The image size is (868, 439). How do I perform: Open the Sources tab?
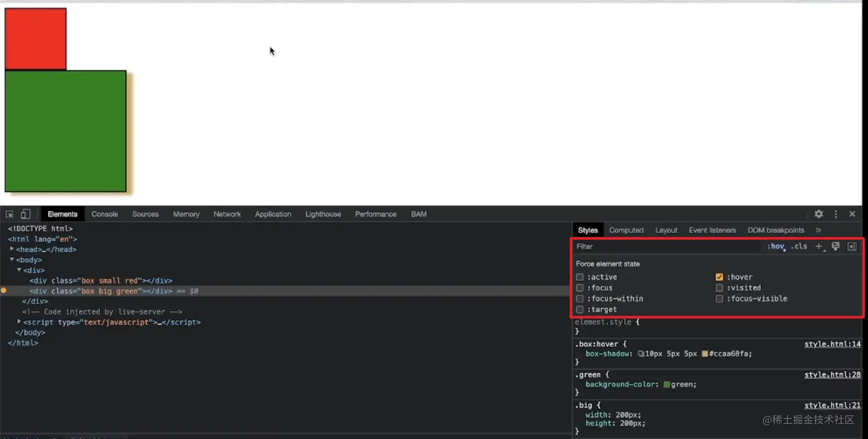[x=145, y=214]
